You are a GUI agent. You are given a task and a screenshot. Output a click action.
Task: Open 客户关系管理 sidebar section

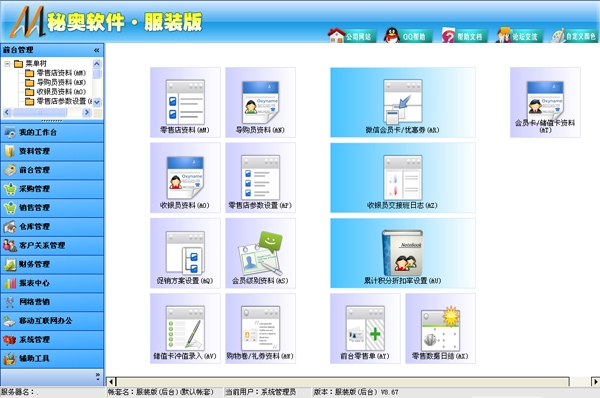tap(52, 245)
